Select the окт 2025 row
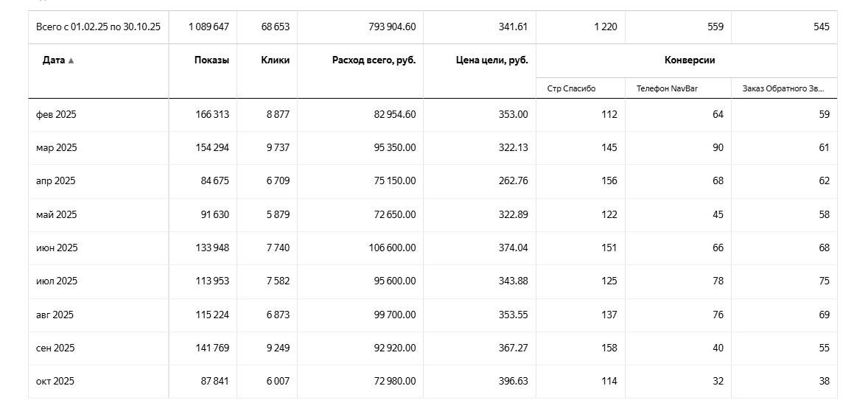 coord(55,382)
